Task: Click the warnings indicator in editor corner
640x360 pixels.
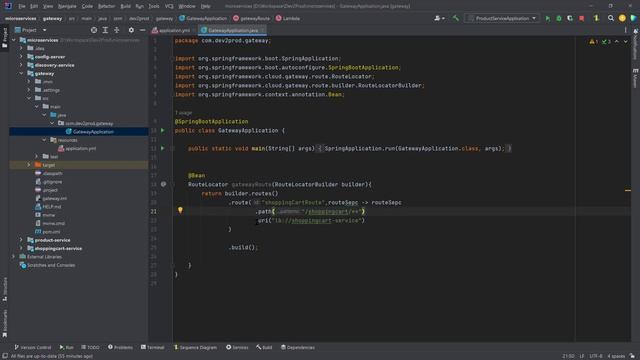Action: click(x=593, y=42)
